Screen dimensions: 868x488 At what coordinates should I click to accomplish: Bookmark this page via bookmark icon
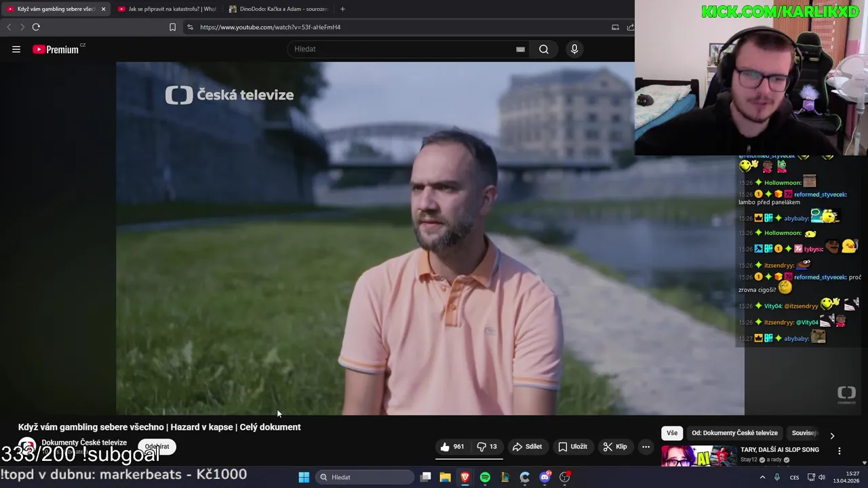tap(172, 27)
